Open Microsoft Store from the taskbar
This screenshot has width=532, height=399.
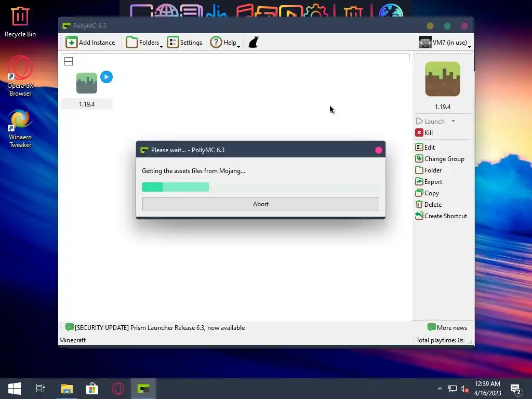92,389
